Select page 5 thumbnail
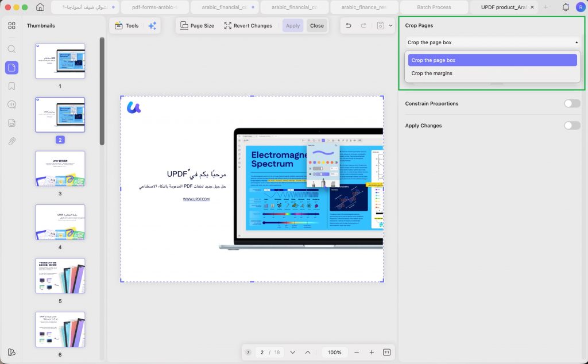The image size is (588, 364). click(60, 276)
